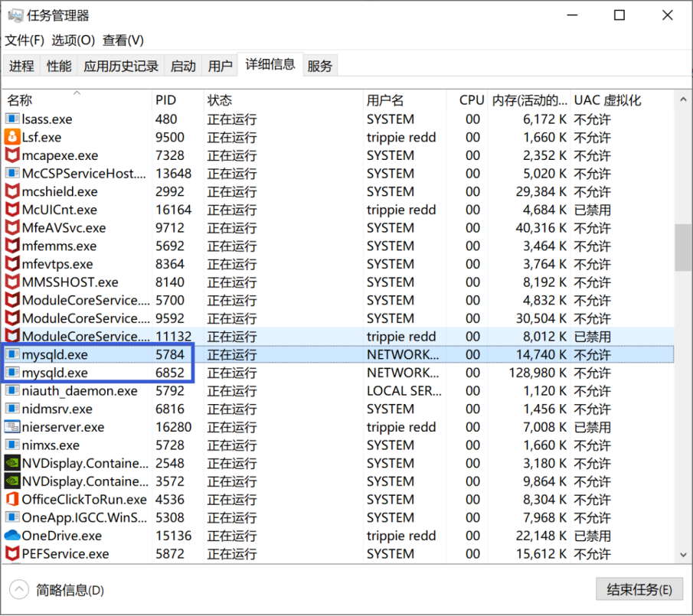This screenshot has height=616, width=693.
Task: Click the nimxs.exe icon
Action: point(12,445)
